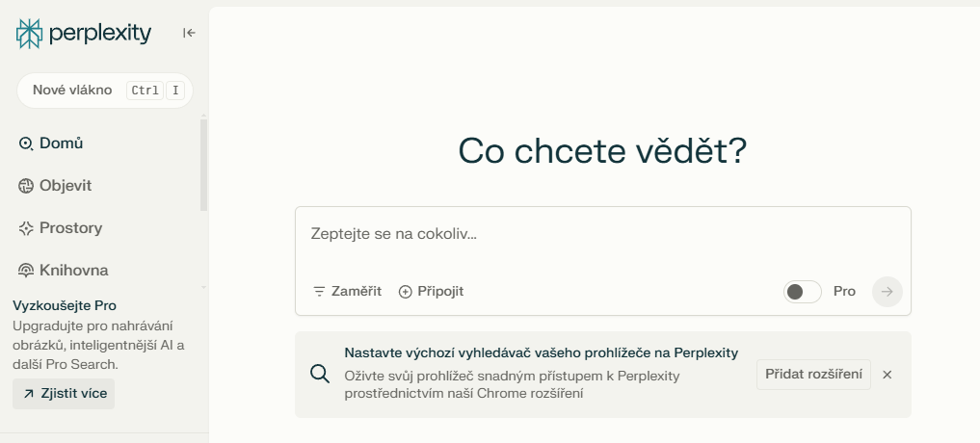Viewport: 980px width, 443px height.
Task: Collapse the sidebar with the arrow icon
Action: coord(189,33)
